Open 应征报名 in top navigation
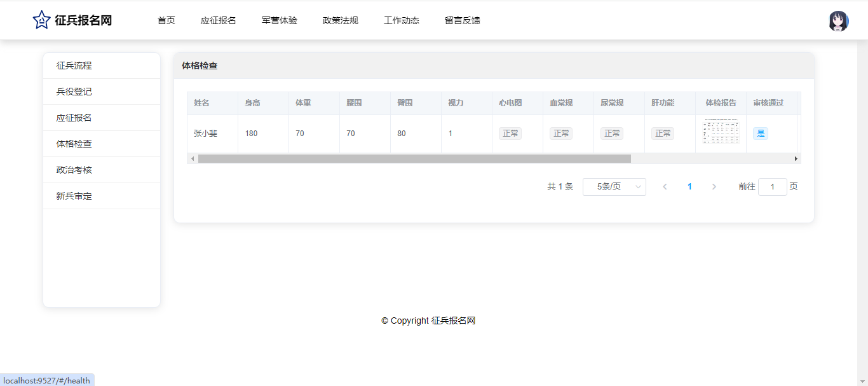The image size is (868, 386). point(219,20)
